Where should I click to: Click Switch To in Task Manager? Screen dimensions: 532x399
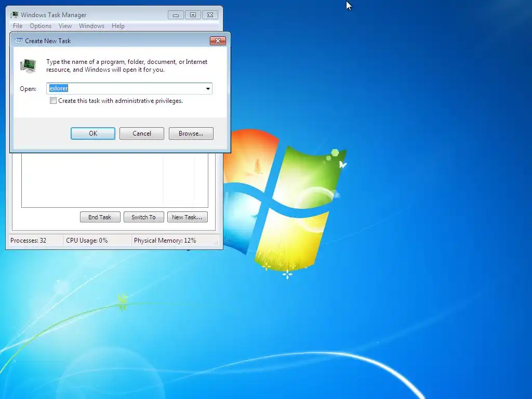143,217
